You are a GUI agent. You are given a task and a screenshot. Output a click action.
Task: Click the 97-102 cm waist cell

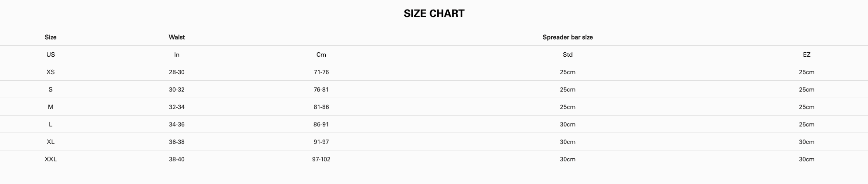(321, 159)
